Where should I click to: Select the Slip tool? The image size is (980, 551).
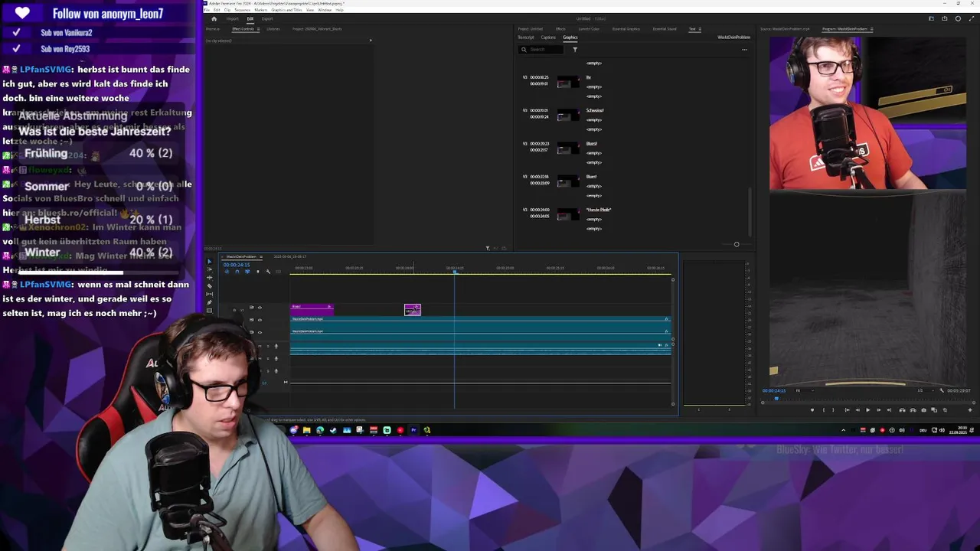click(x=210, y=294)
